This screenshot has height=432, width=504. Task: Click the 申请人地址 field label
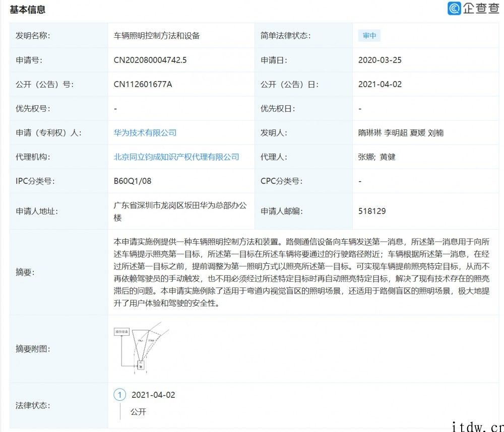[37, 211]
